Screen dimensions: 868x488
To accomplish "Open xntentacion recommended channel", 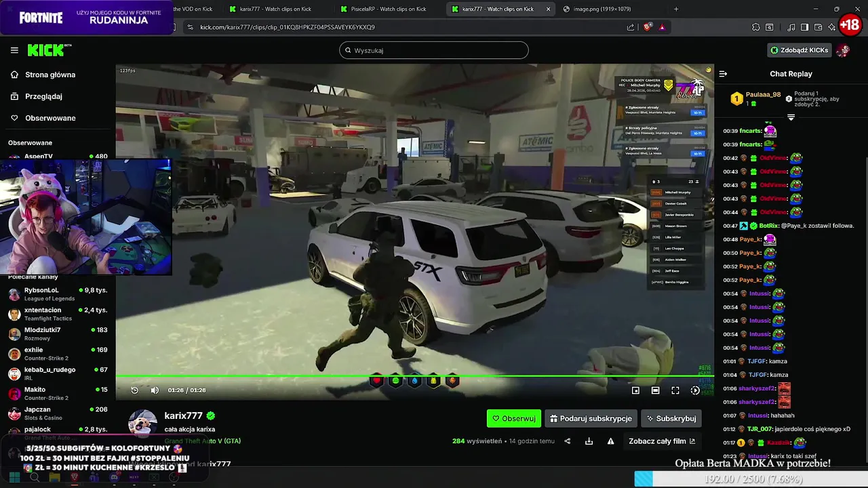I will coord(58,314).
